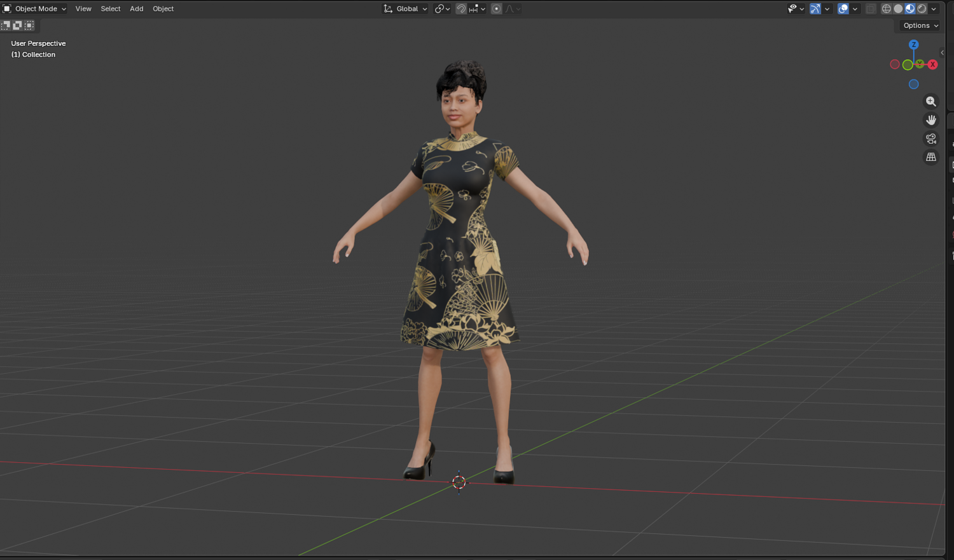Screen dimensions: 954x560
Task: Open the Select menu
Action: (x=111, y=9)
